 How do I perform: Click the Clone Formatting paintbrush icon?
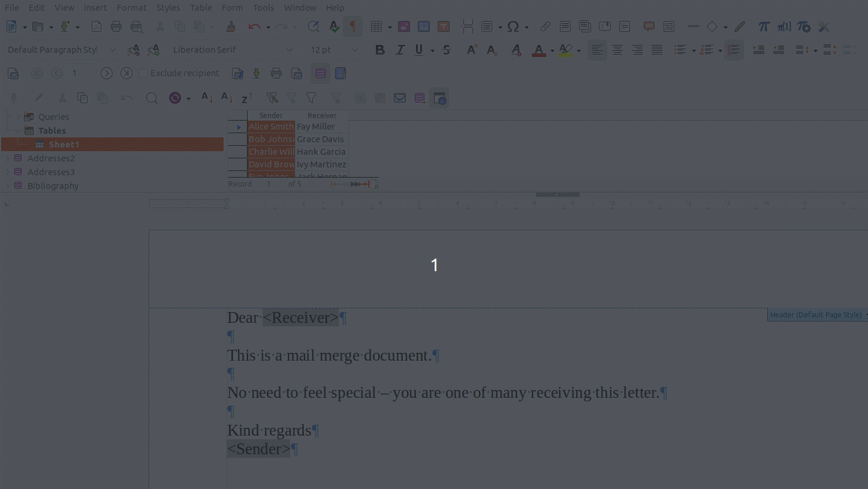coord(230,26)
